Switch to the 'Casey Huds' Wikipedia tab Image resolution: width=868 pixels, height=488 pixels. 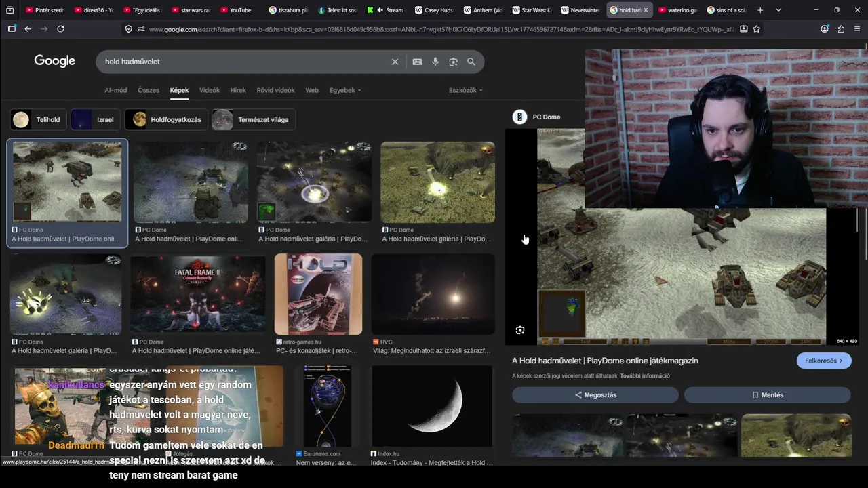pos(434,10)
